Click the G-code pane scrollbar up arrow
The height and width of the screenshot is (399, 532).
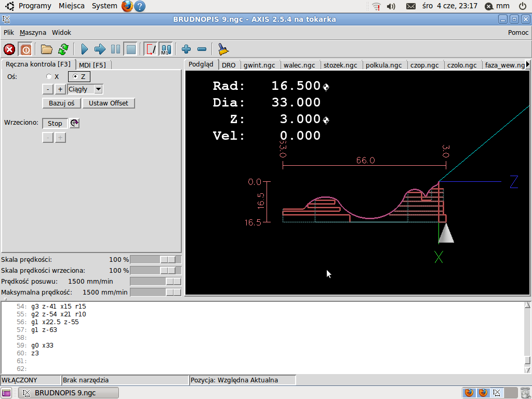[527, 305]
